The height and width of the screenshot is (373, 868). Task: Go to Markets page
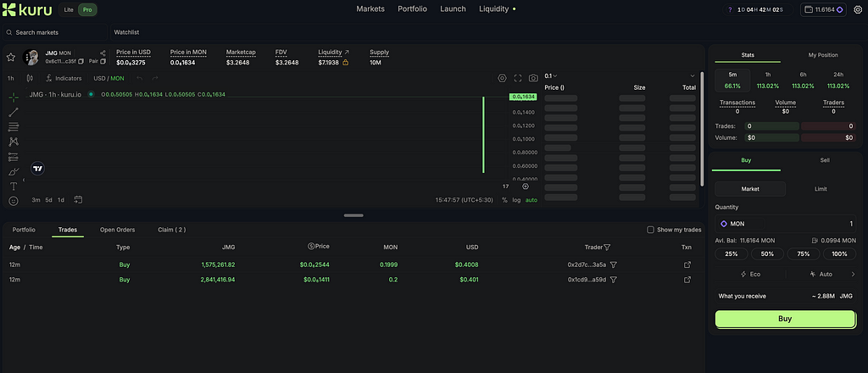pyautogui.click(x=370, y=8)
